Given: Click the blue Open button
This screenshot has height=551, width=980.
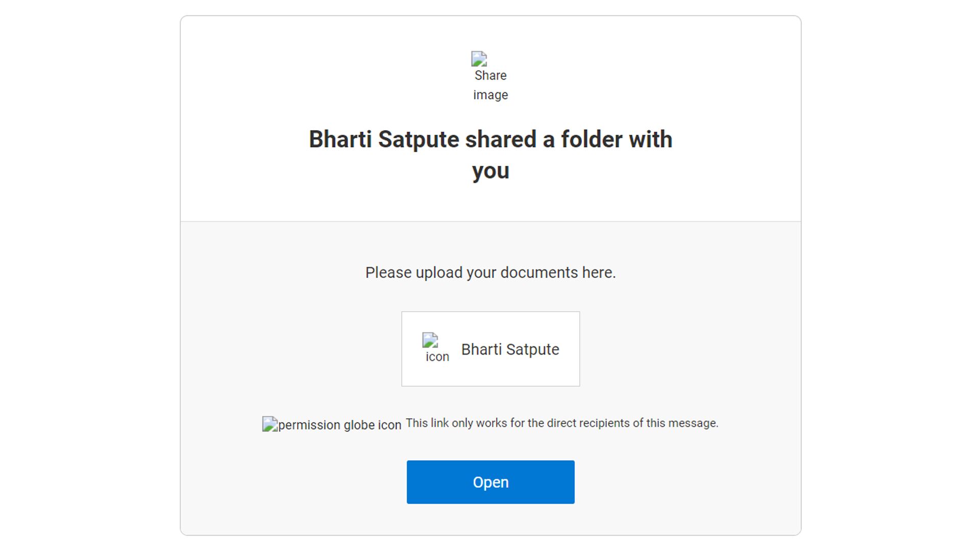Looking at the screenshot, I should pyautogui.click(x=490, y=482).
